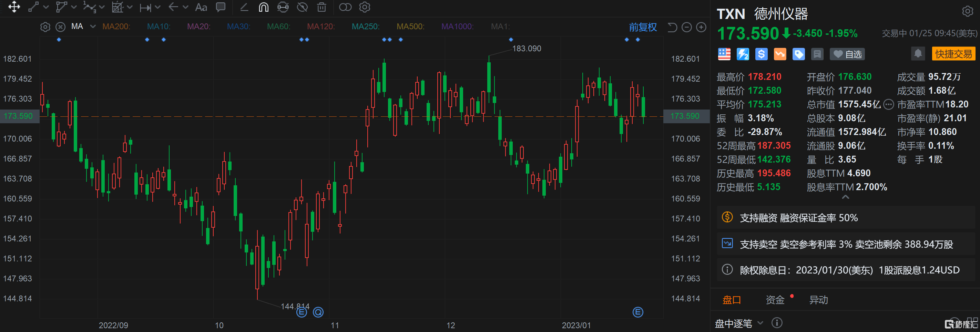
Task: Choose the text annotation Aa tool
Action: pos(201,7)
